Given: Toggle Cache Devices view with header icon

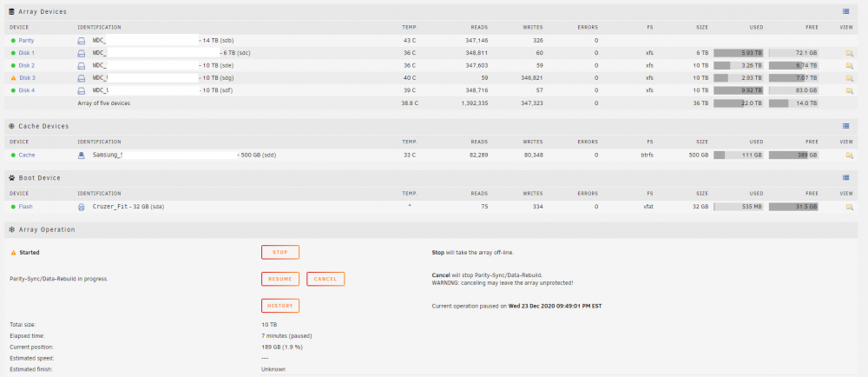Looking at the screenshot, I should click(x=845, y=126).
